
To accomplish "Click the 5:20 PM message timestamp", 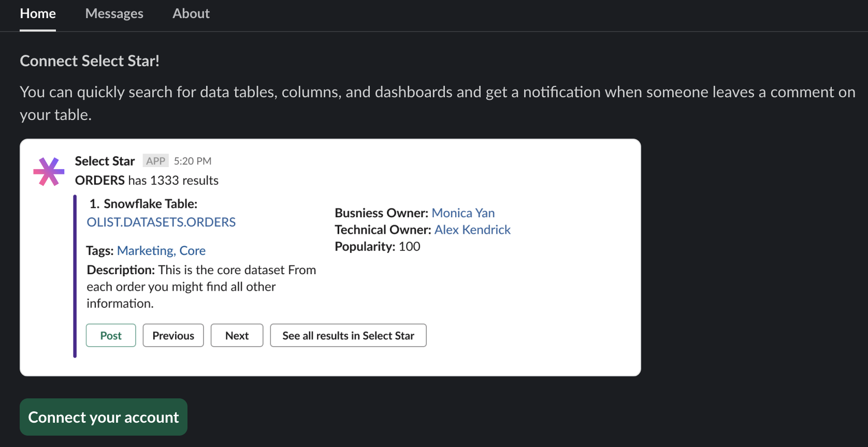I will pyautogui.click(x=193, y=161).
